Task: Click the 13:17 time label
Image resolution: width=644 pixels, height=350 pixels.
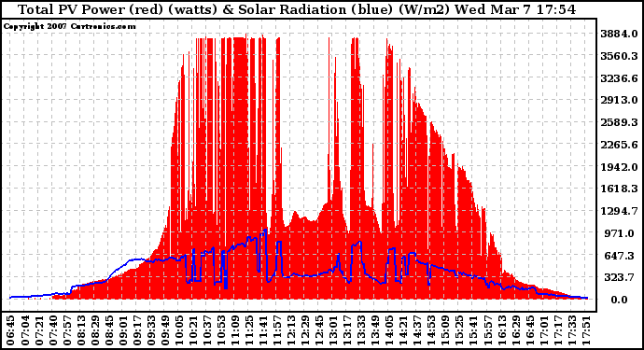Action: pos(346,330)
